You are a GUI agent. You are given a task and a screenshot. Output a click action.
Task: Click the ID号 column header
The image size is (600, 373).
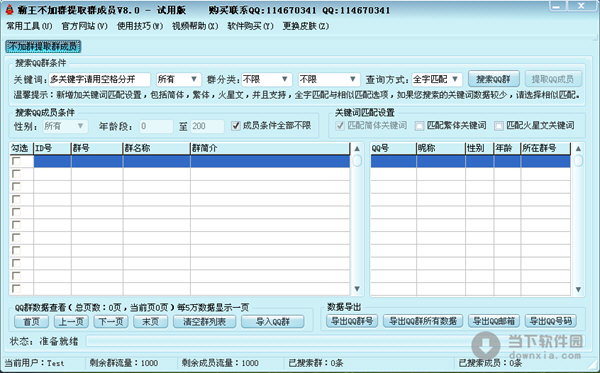(x=52, y=148)
